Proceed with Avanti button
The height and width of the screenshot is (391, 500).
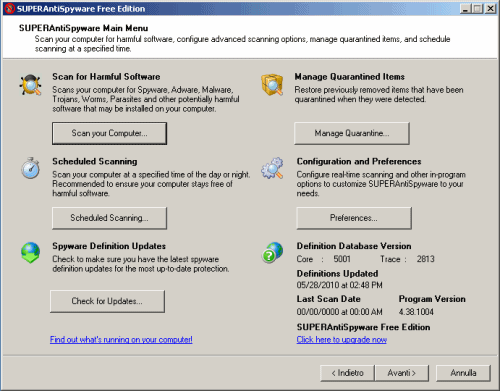(x=402, y=373)
